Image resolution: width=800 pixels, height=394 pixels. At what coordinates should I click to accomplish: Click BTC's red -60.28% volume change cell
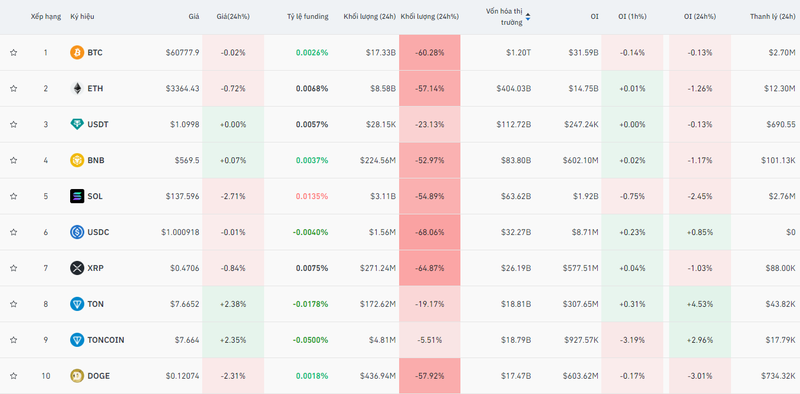coord(430,53)
